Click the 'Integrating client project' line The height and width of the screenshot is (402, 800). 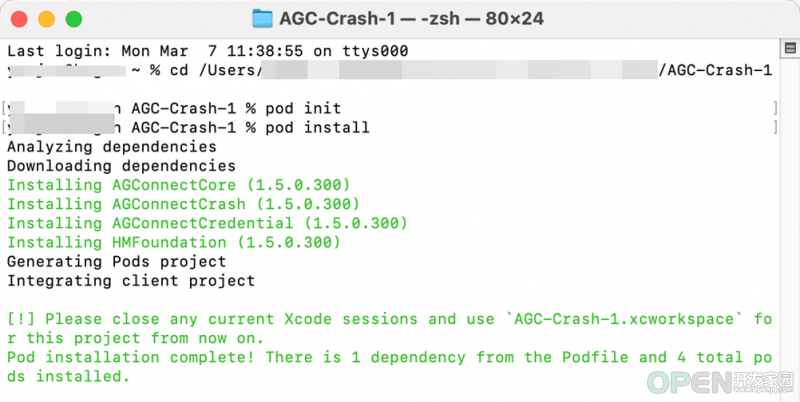click(131, 281)
